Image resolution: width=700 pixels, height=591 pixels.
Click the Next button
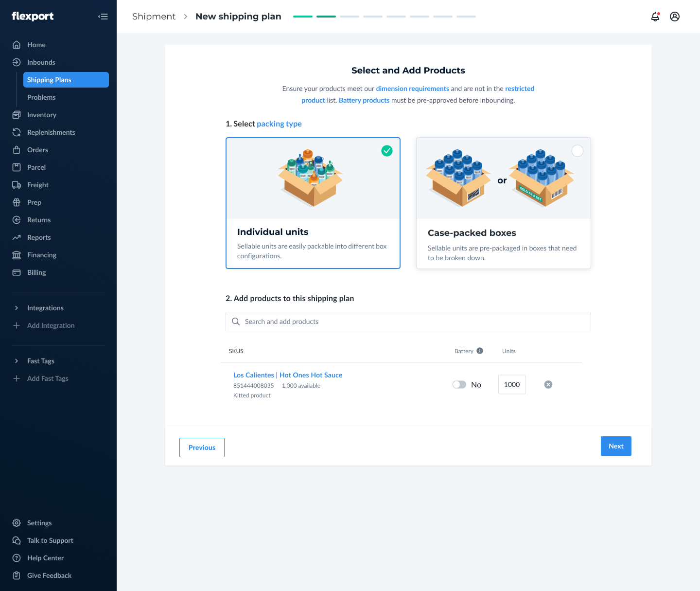(616, 446)
